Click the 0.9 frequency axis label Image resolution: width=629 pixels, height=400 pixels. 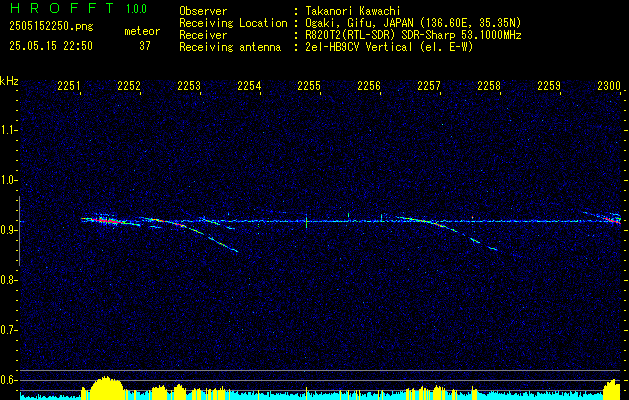point(7,230)
